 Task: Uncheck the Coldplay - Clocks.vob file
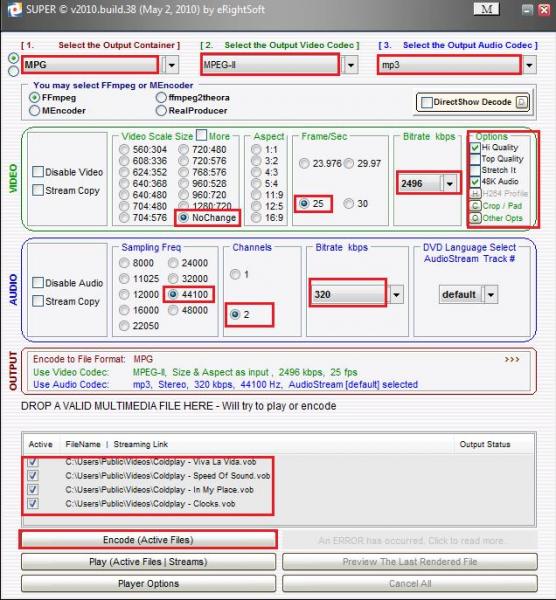pyautogui.click(x=33, y=503)
